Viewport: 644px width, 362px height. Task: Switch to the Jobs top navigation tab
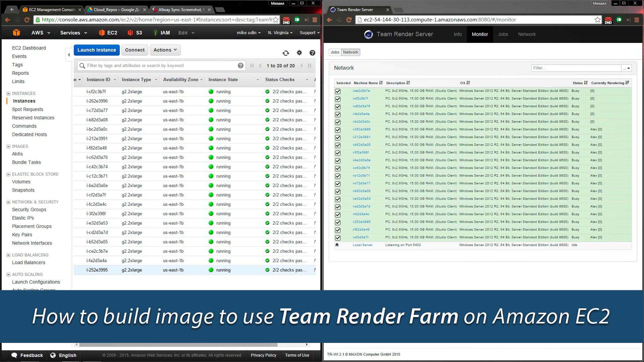point(503,34)
